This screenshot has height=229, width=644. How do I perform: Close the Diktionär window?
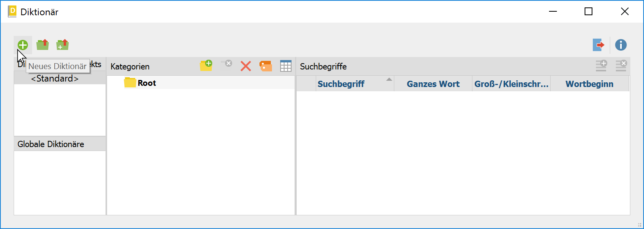pos(624,12)
